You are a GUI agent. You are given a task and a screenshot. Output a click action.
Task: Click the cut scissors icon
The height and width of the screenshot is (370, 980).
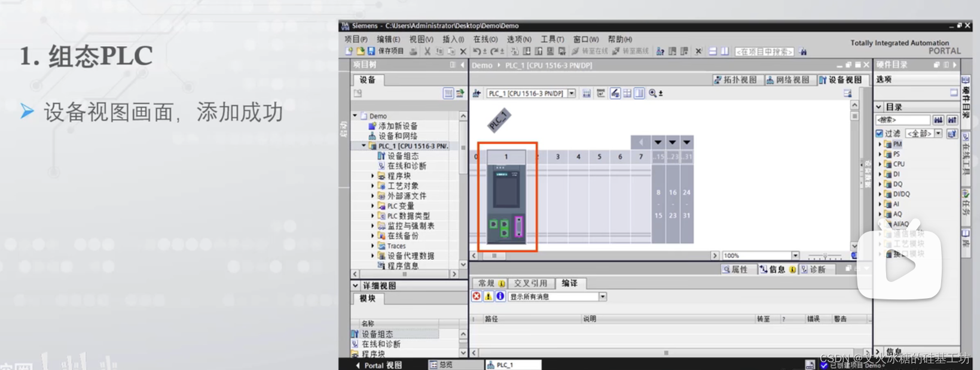pos(428,51)
